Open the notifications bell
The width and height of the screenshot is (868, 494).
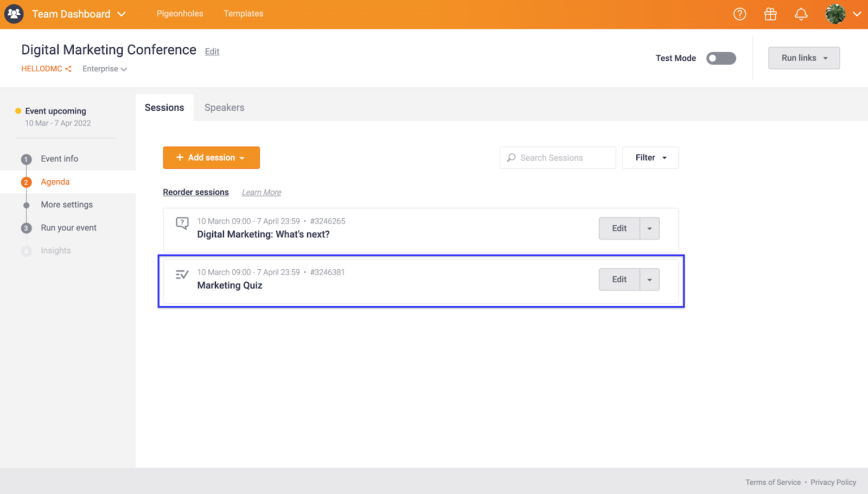[x=801, y=14]
